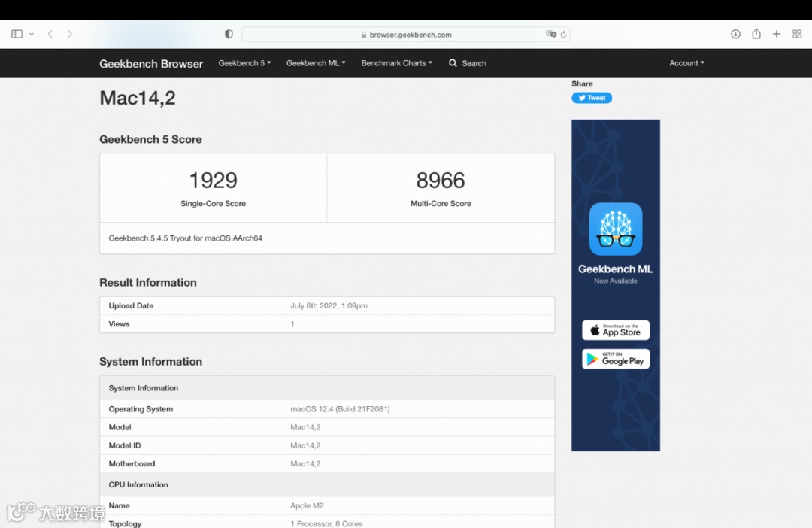Show downloads via the download icon
The width and height of the screenshot is (812, 528).
735,34
